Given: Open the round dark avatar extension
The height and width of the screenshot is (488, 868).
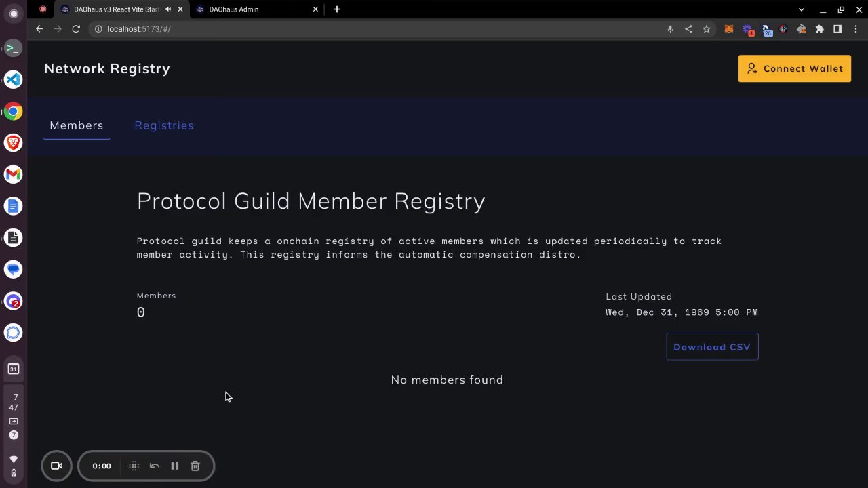Looking at the screenshot, I should click(783, 29).
